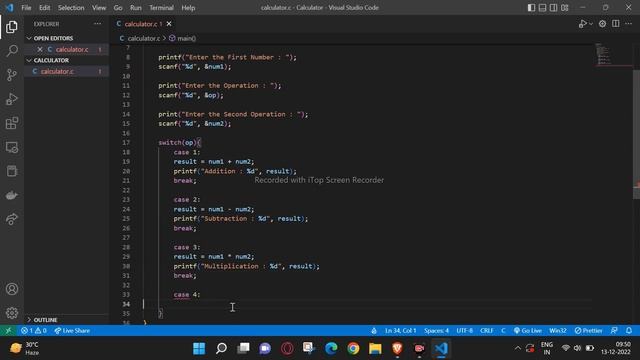Screen dimensions: 640x360
Task: Place cursor on line 33 case 4
Action: point(187,295)
